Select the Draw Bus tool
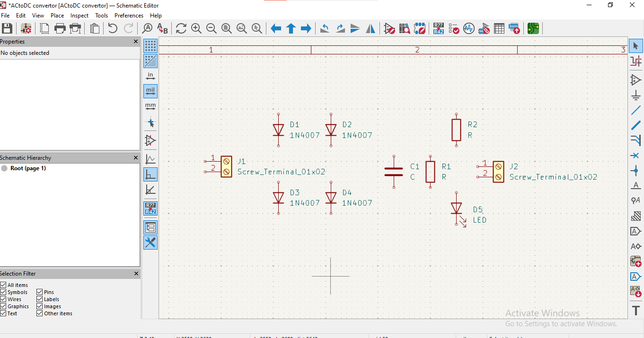Viewport: 644px width, 338px height. [x=635, y=125]
